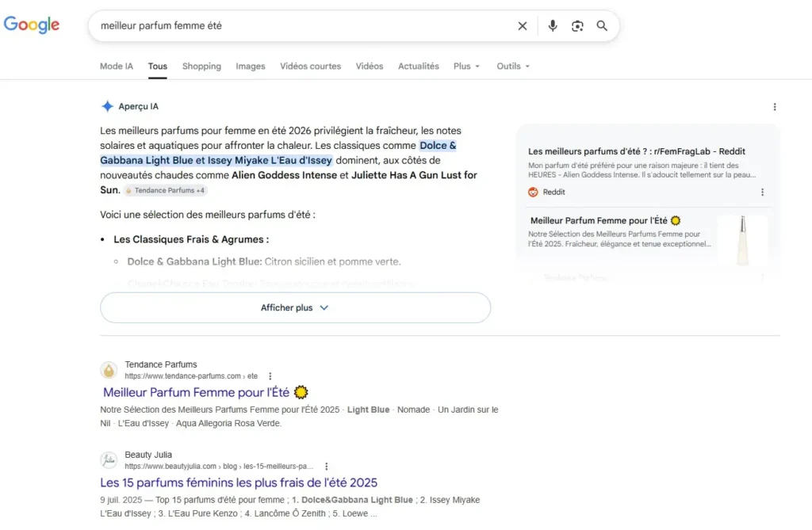
Task: Select the Tous tab
Action: click(158, 67)
